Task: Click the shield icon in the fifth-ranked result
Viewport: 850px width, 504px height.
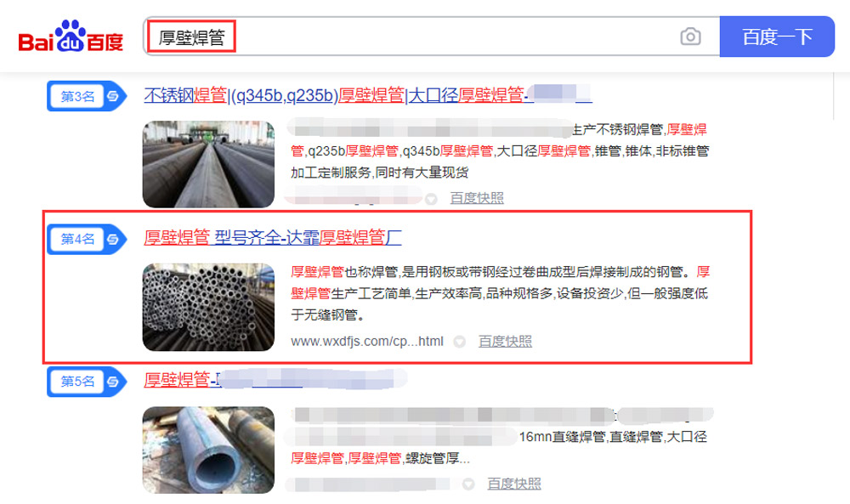Action: pos(468,484)
